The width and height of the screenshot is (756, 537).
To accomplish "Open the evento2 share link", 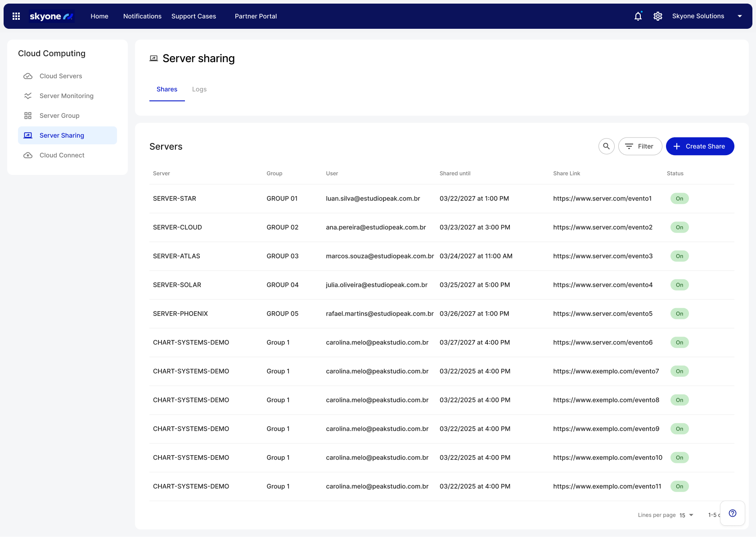I will point(603,227).
